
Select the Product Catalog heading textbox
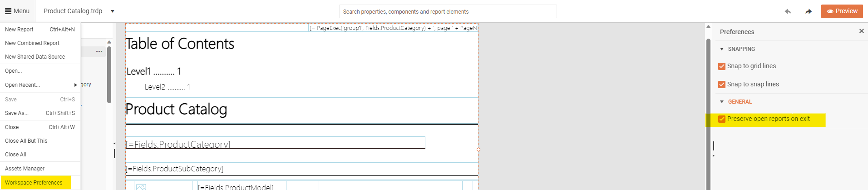[176, 109]
